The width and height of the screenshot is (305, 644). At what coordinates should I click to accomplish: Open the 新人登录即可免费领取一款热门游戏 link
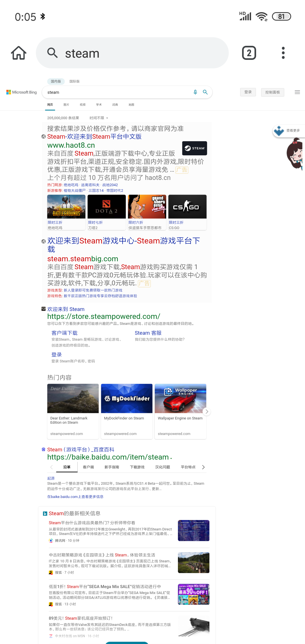(x=93, y=290)
